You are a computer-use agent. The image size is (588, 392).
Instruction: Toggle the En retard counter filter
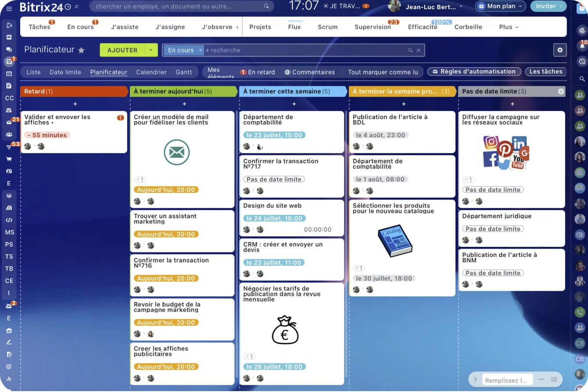pos(258,72)
